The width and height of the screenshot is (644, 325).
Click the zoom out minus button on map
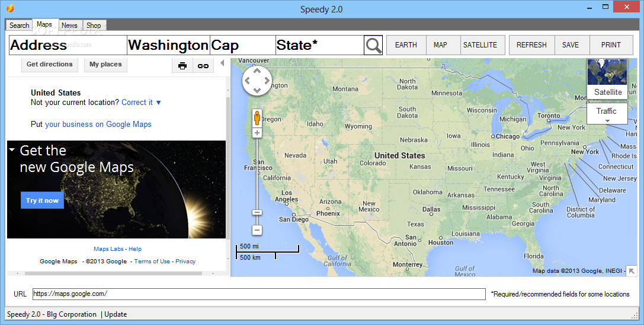pos(257,230)
